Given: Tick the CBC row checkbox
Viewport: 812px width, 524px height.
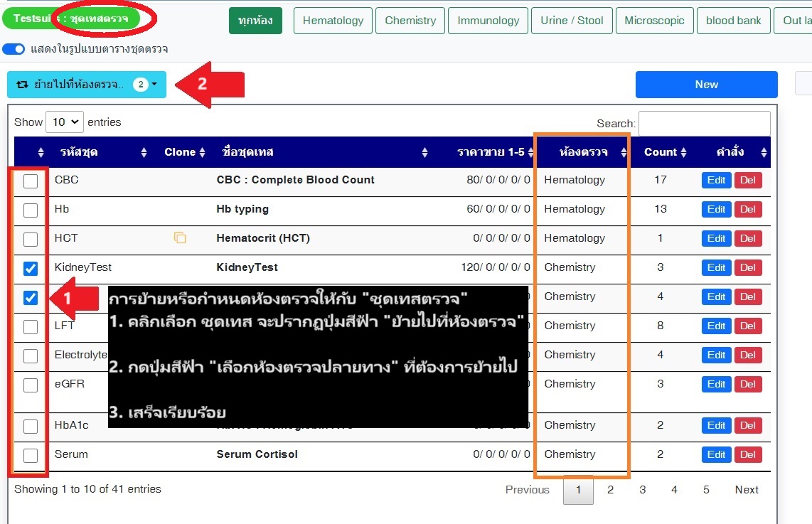Looking at the screenshot, I should [31, 181].
